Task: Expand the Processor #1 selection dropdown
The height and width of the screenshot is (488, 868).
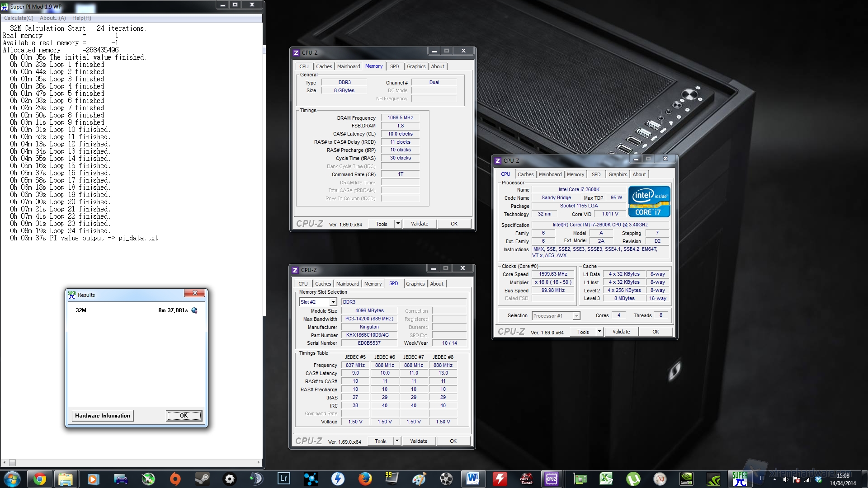Action: pos(576,316)
